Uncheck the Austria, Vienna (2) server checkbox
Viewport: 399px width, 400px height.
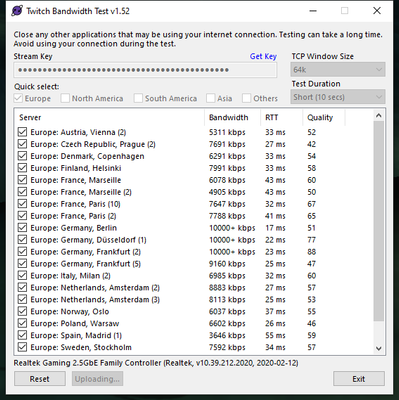point(22,132)
